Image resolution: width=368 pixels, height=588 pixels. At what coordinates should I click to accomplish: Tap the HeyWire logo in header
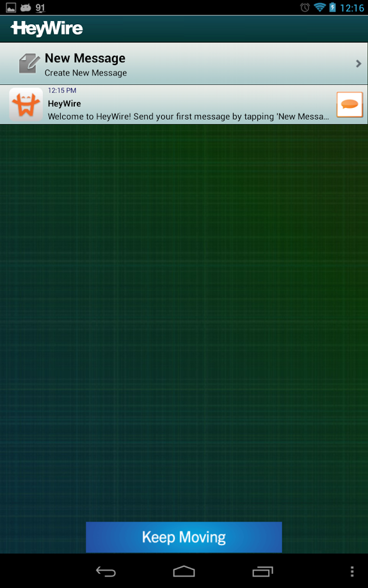coord(47,29)
